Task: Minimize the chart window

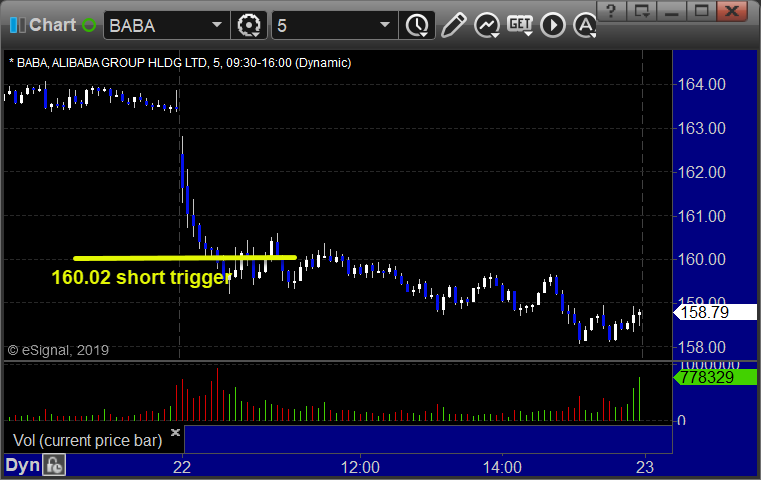Action: coord(671,10)
